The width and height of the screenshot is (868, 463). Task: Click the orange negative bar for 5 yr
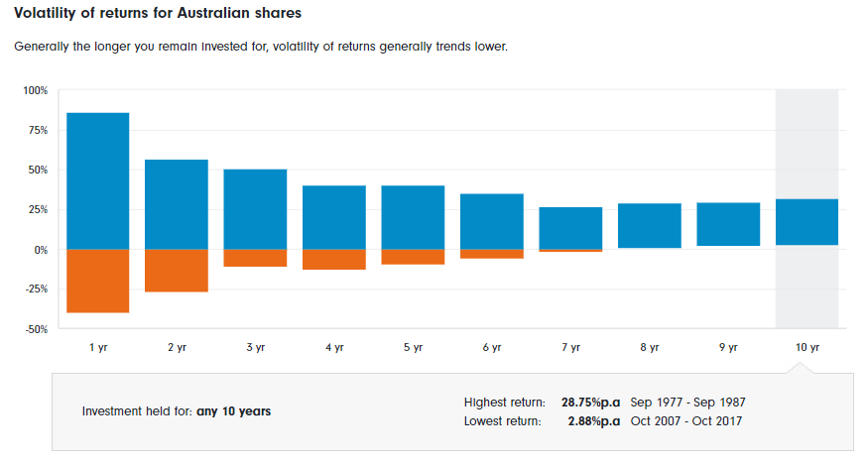point(413,257)
